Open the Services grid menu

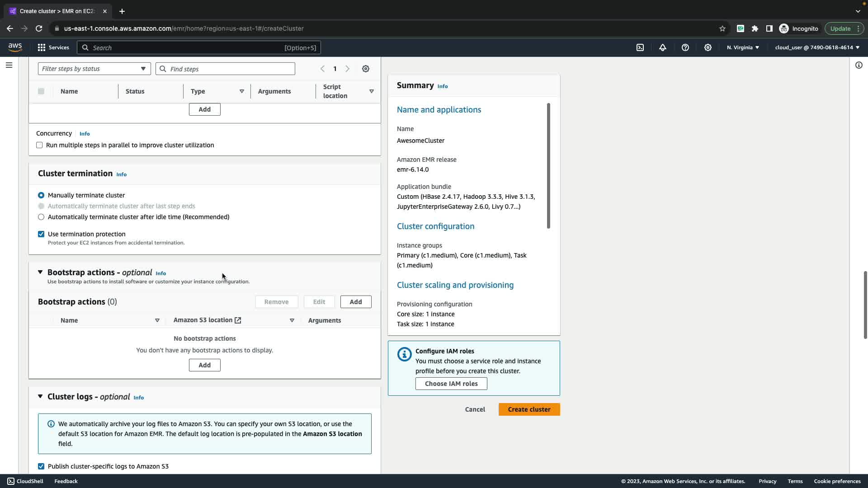[53, 47]
